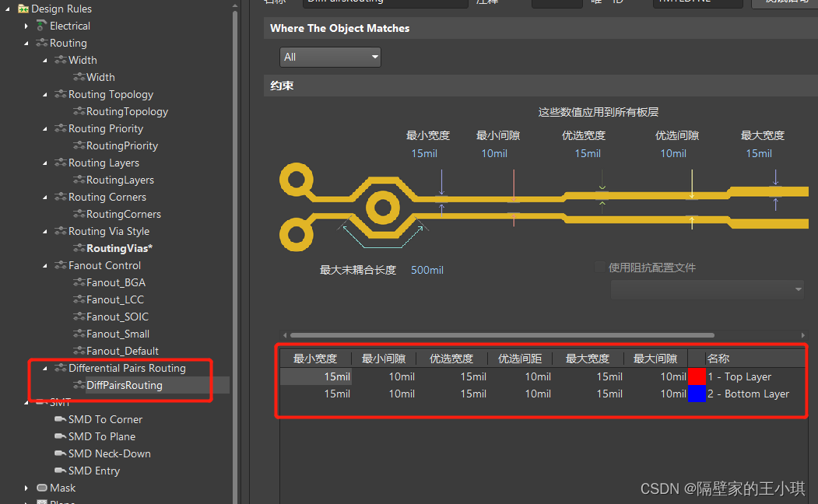This screenshot has height=504, width=818.
Task: Click the Top Layer 最小宽度 15mil cell
Action: click(317, 376)
